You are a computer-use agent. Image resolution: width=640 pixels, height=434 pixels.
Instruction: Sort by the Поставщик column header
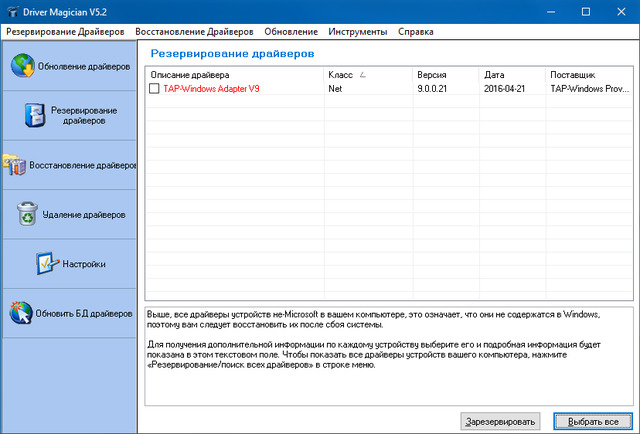coord(573,75)
